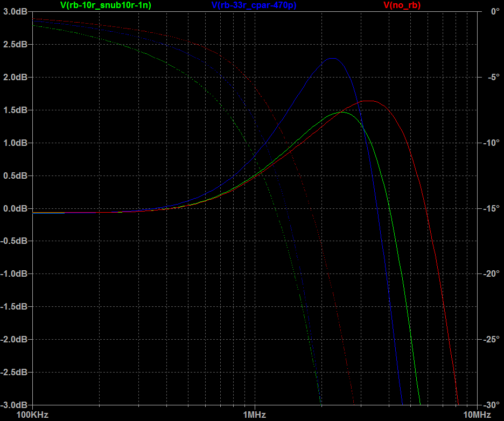This screenshot has width=504, height=421.
Task: Click the -2.5dB magnitude axis label
Action: click(14, 372)
